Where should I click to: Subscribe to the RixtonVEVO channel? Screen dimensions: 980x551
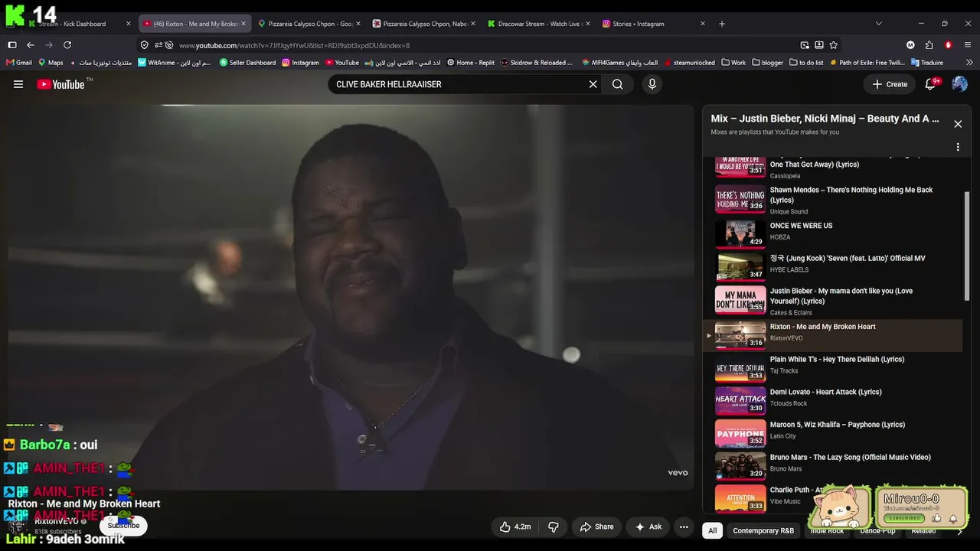coord(123,526)
